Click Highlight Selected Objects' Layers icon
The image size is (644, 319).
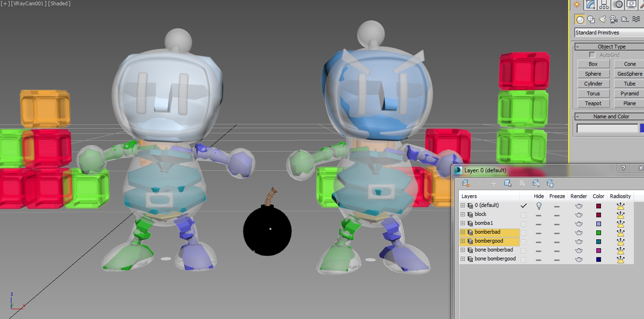(x=522, y=183)
